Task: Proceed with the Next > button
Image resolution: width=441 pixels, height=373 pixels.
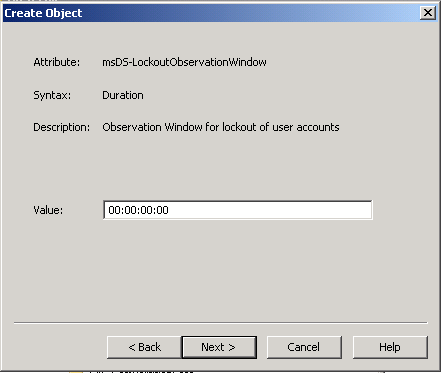Action: click(219, 347)
